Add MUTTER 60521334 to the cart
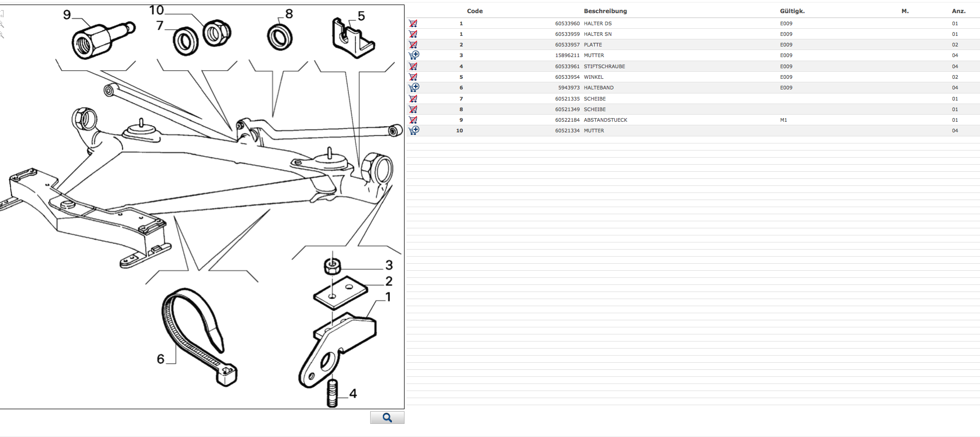 (x=414, y=130)
